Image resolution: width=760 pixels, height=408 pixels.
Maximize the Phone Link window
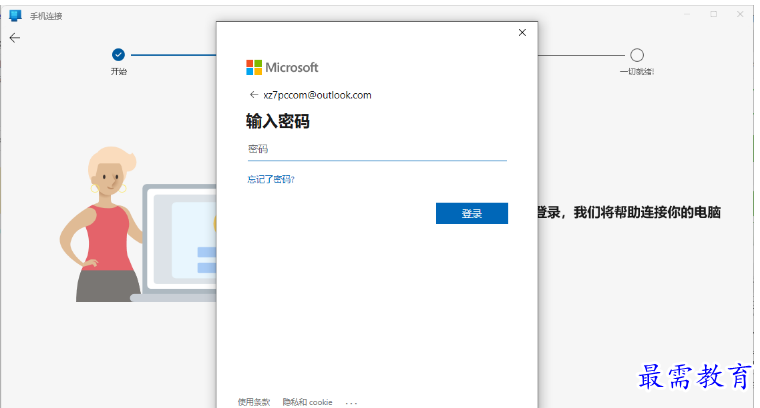713,15
